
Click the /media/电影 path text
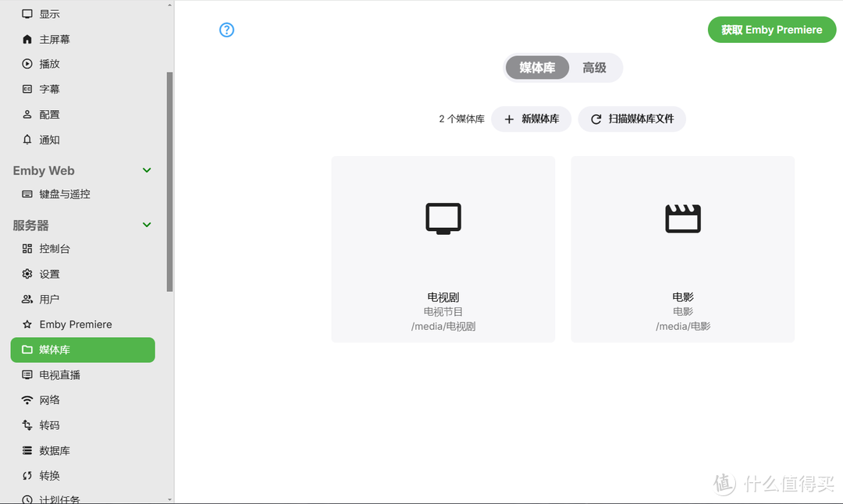pos(683,326)
